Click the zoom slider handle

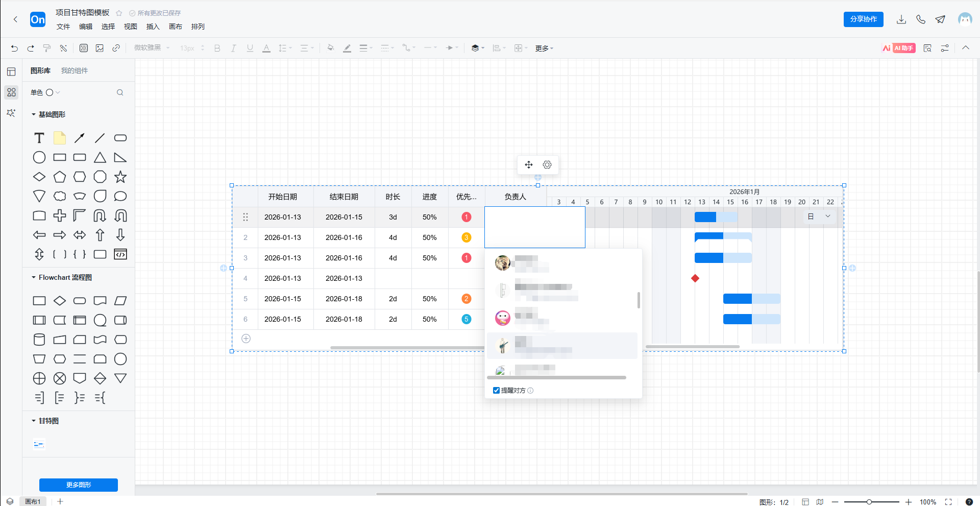869,502
